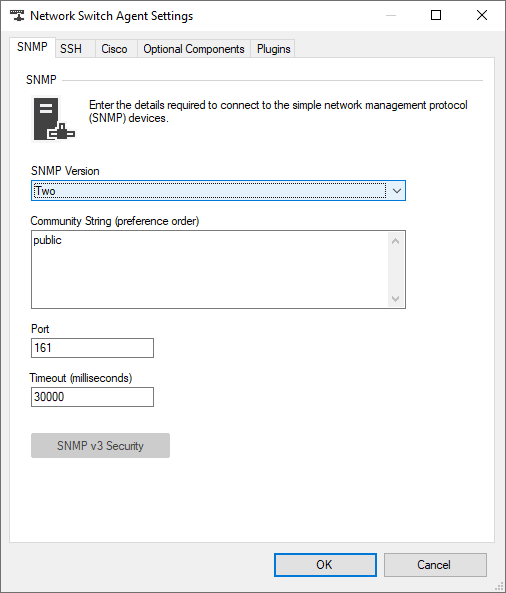Click the SNMP v3 Security button
Viewport: 506px width, 593px height.
100,446
